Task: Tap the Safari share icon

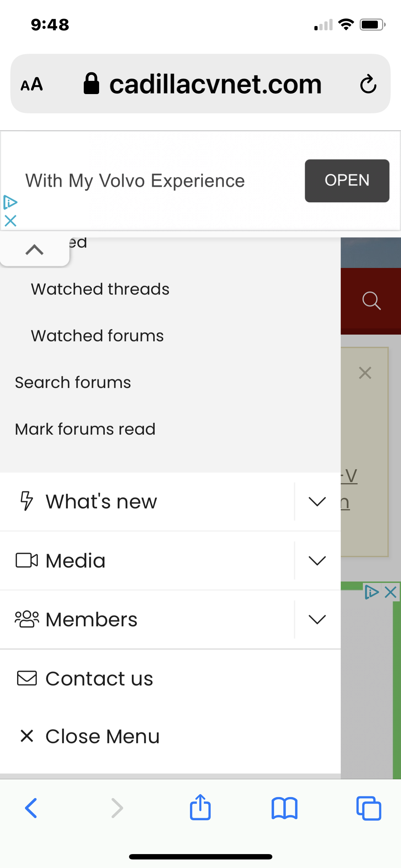Action: (x=200, y=807)
